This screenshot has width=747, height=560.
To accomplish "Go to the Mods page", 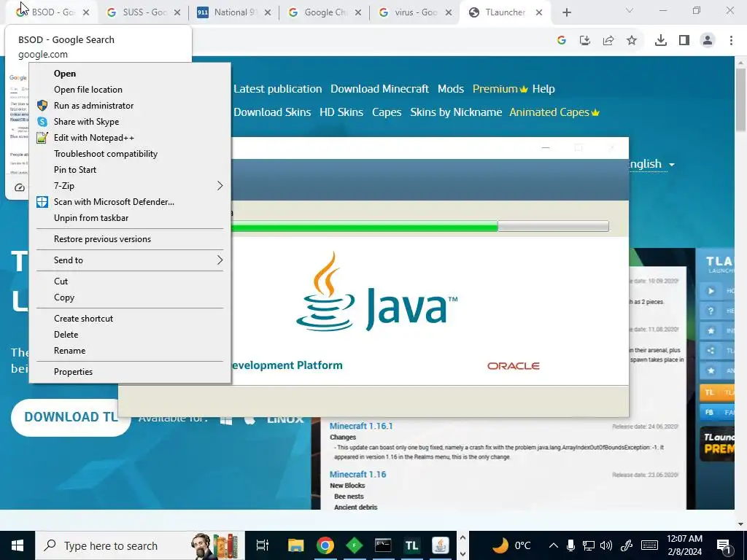I will click(451, 89).
